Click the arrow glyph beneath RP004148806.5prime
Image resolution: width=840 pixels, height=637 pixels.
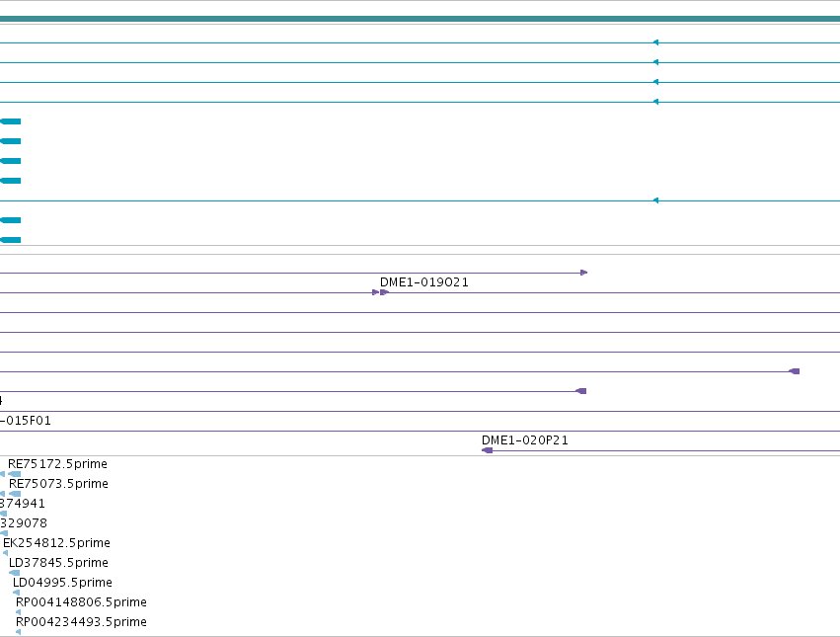[18, 612]
